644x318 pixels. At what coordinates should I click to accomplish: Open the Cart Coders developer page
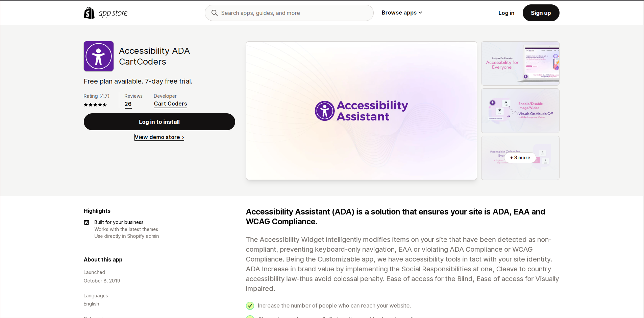pos(170,104)
